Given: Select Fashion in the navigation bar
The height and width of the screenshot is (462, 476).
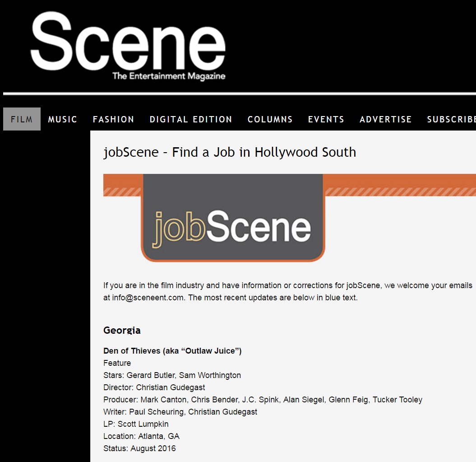Looking at the screenshot, I should tap(113, 119).
